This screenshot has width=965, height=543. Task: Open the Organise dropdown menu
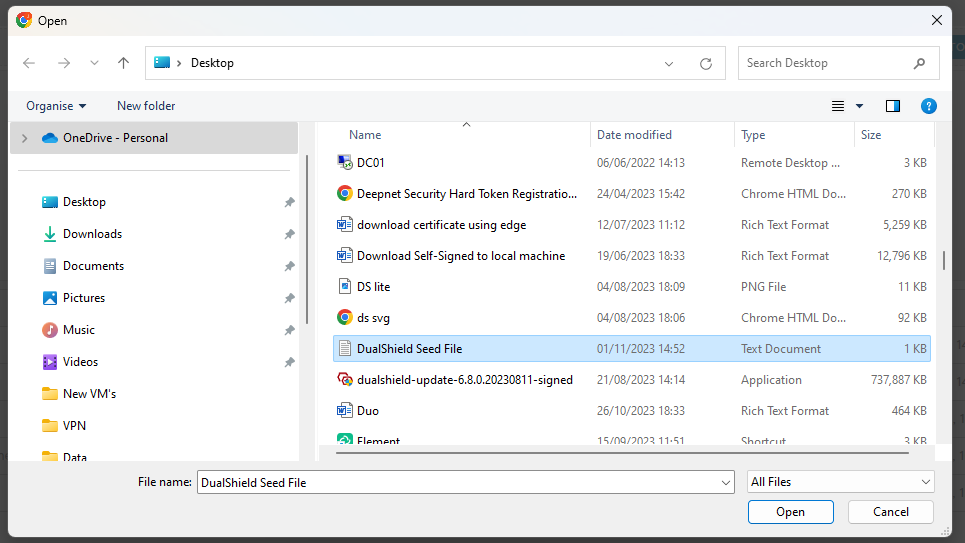tap(56, 106)
